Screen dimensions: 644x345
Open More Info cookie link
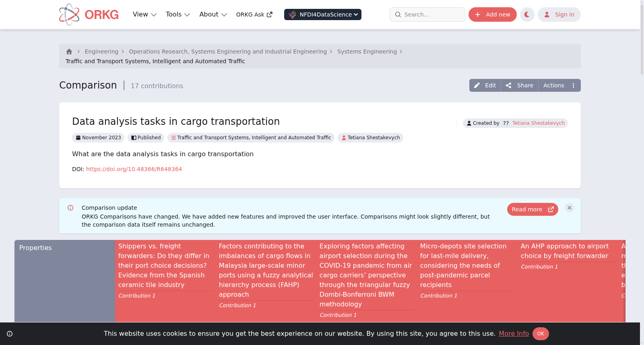point(514,333)
